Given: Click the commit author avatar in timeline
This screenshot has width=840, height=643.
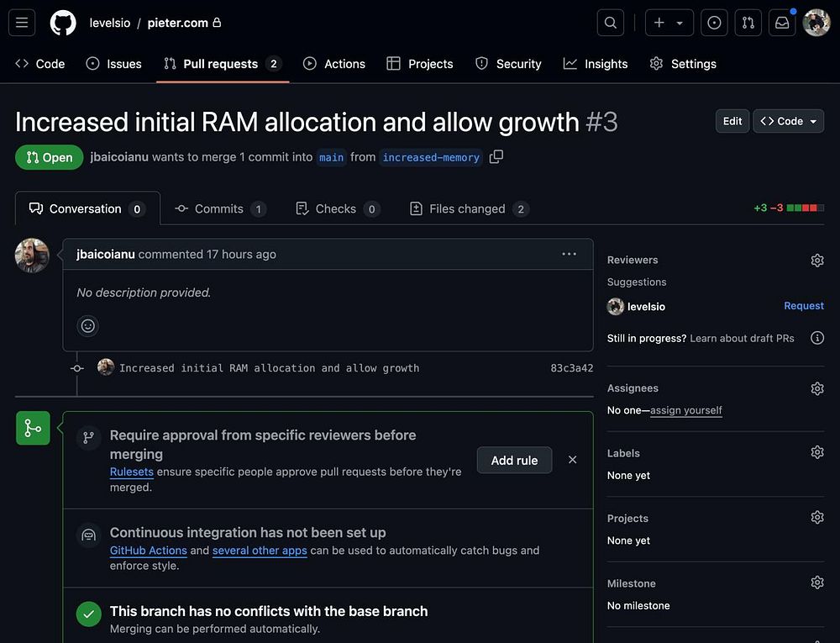Looking at the screenshot, I should coord(106,367).
